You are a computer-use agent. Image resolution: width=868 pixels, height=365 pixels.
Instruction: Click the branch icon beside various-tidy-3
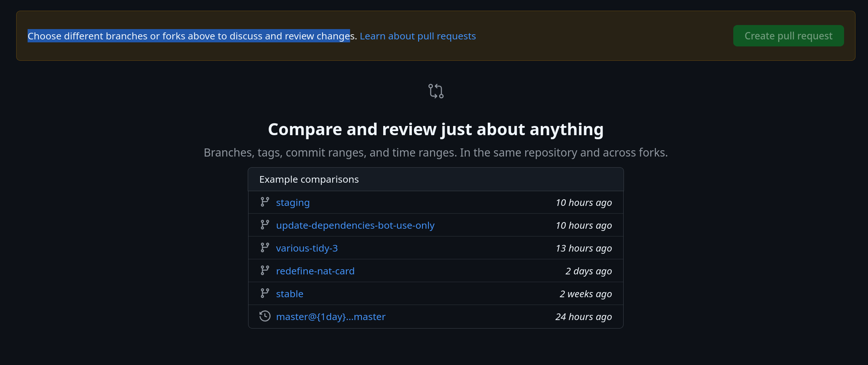265,248
